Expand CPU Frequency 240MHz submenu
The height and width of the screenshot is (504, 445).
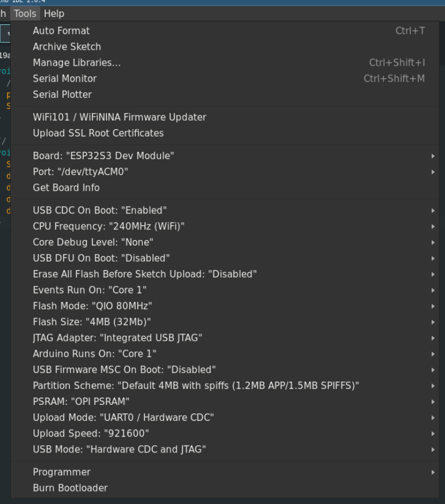click(109, 227)
